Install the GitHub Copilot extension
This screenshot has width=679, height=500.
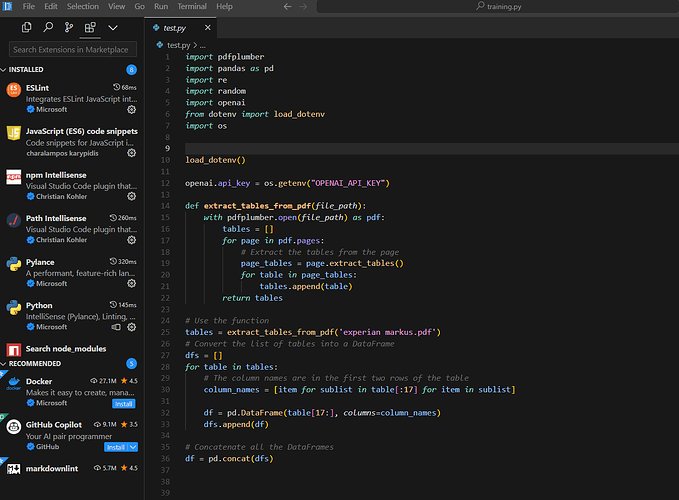116,447
